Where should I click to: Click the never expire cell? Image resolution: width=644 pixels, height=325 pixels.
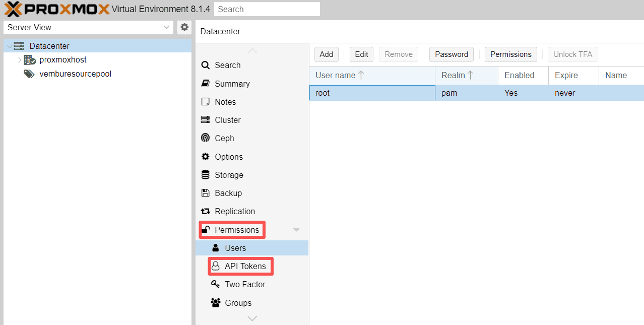click(x=573, y=93)
